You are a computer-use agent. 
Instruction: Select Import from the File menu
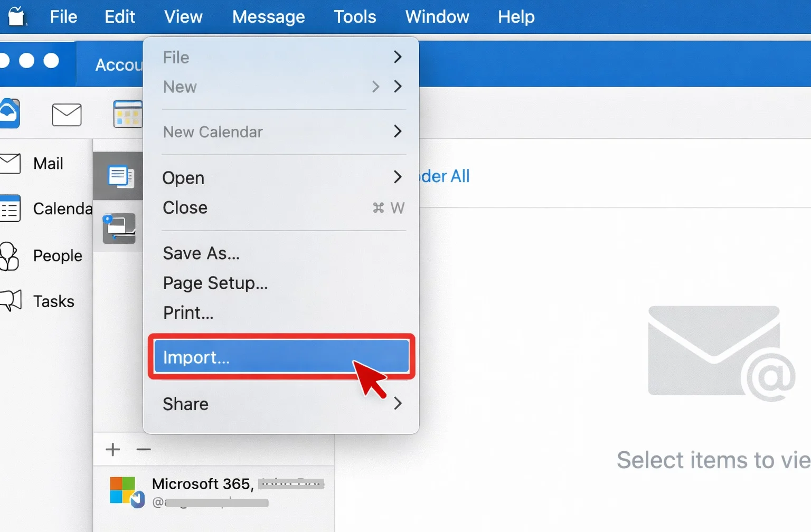point(196,357)
